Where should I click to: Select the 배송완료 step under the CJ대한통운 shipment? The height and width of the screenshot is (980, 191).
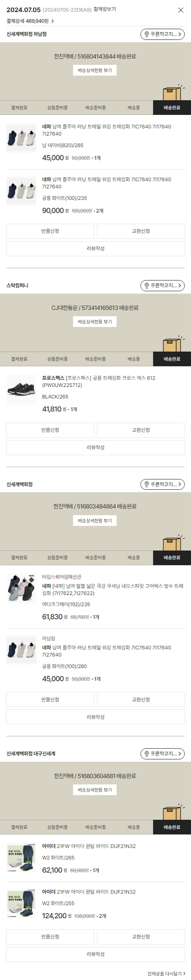click(172, 359)
